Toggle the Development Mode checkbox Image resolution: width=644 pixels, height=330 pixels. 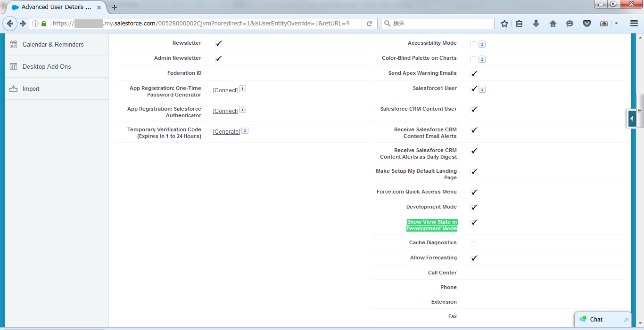(x=474, y=207)
